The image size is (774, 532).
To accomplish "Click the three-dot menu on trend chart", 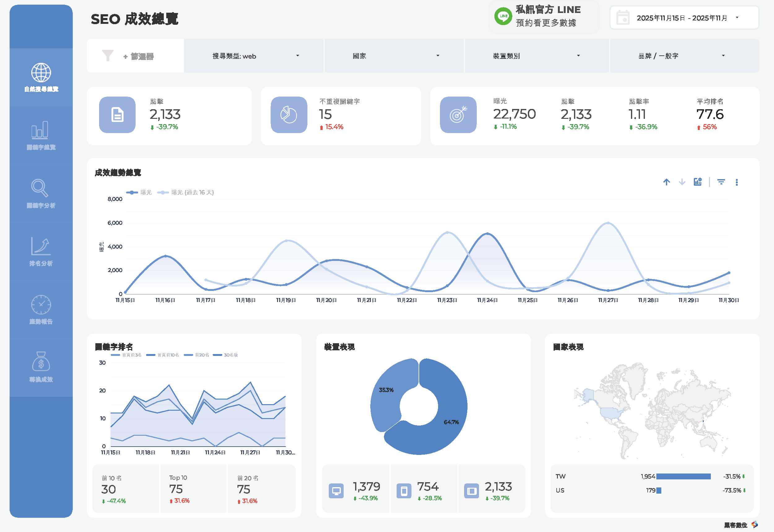I will point(737,182).
